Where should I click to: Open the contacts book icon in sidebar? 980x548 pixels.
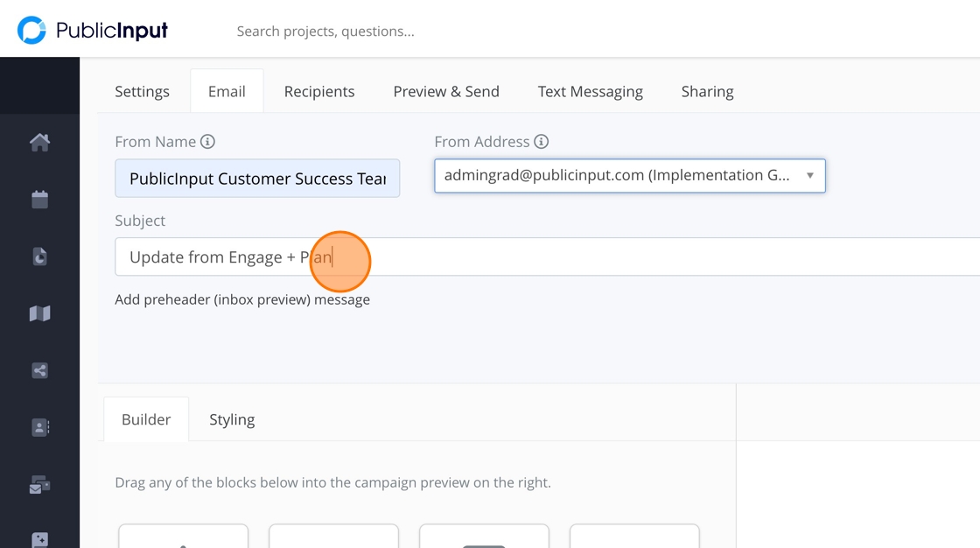pyautogui.click(x=39, y=427)
